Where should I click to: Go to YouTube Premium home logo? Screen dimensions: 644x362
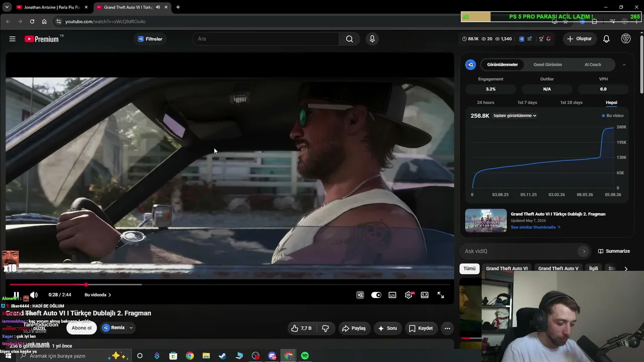click(42, 39)
